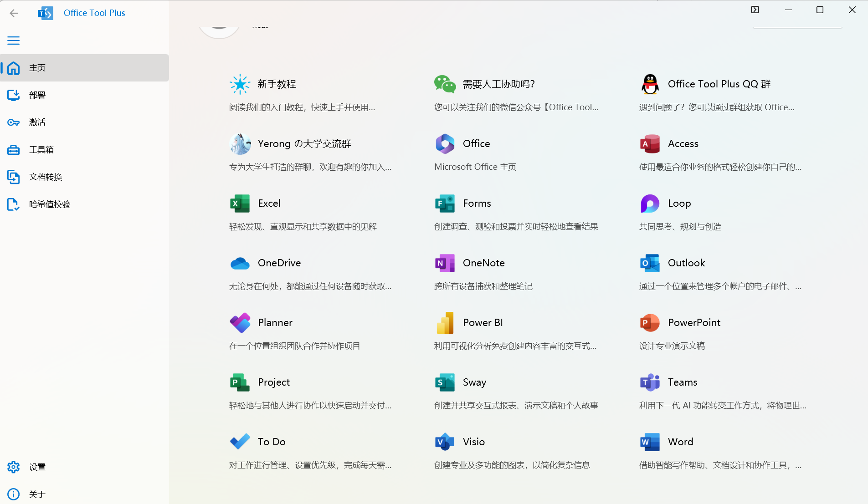The image size is (868, 504).
Task: Open the Teams title link
Action: pyautogui.click(x=683, y=382)
